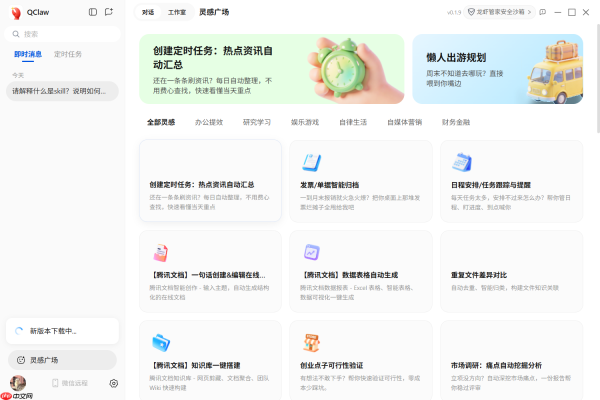Start a new chat with the compose icon

(x=109, y=12)
